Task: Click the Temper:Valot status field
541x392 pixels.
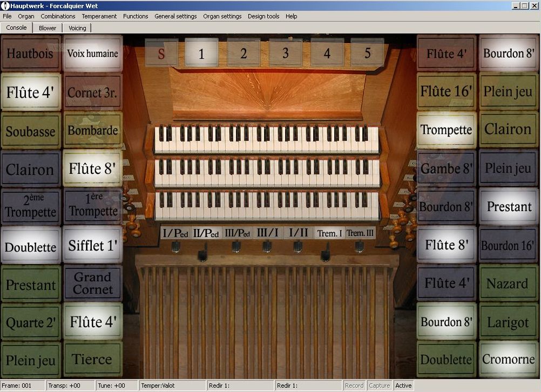Action: click(x=172, y=386)
